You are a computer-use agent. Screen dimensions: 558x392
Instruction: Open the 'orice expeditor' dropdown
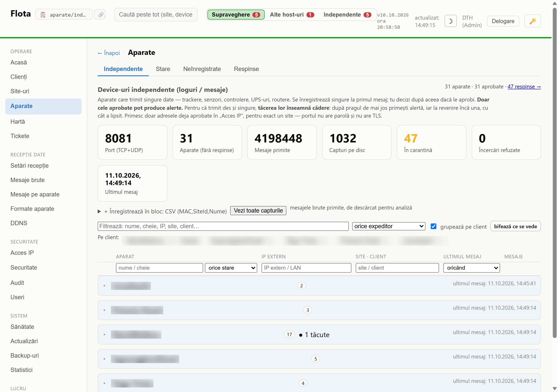[x=388, y=226]
